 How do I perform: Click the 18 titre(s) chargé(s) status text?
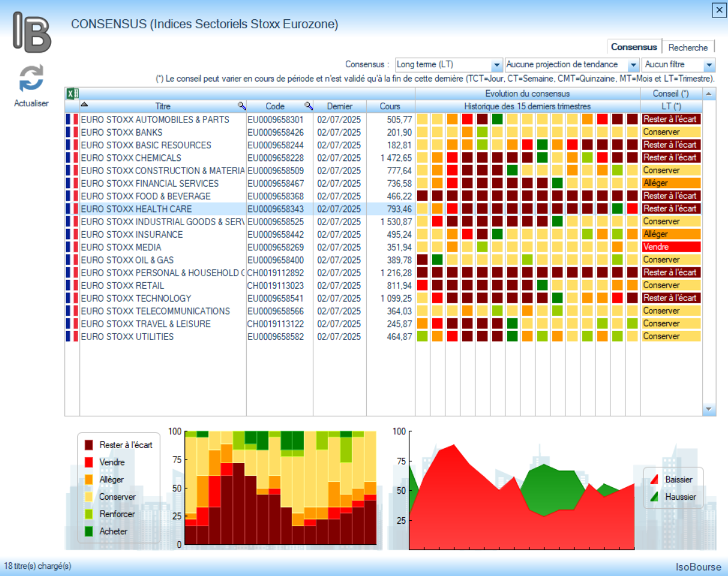[x=38, y=566]
